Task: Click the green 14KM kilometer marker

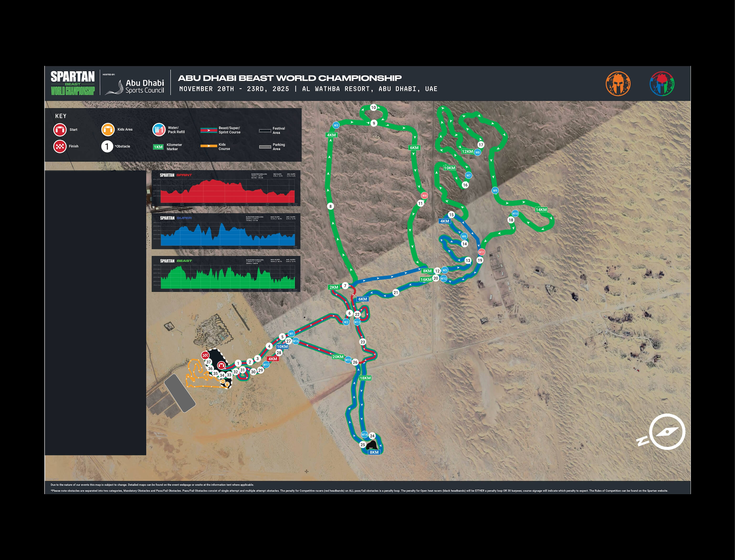Action: (x=541, y=210)
